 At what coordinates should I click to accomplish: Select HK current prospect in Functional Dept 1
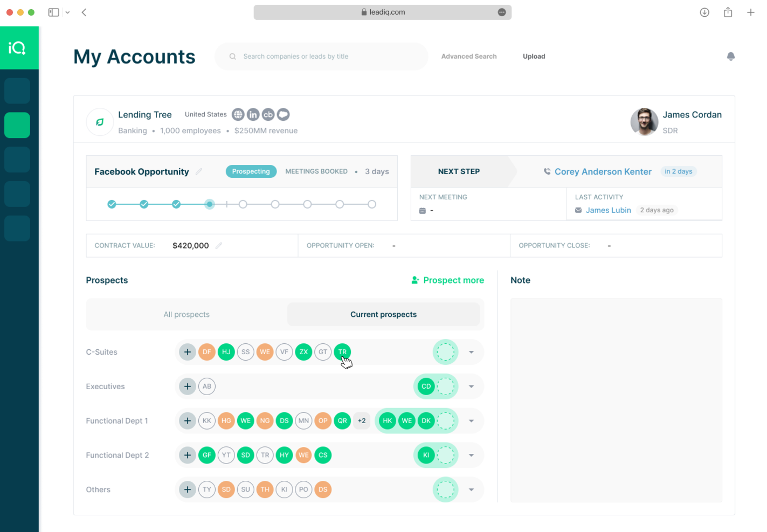388,421
